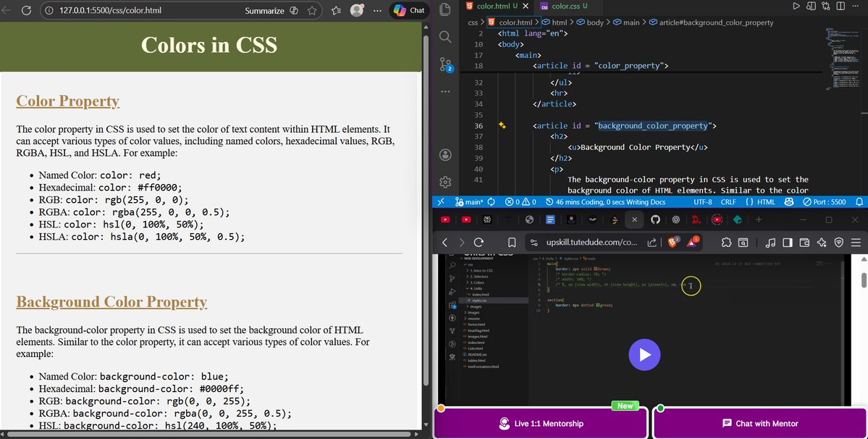This screenshot has height=439, width=868.
Task: Open the html breadcrumb dropdown
Action: pyautogui.click(x=555, y=22)
